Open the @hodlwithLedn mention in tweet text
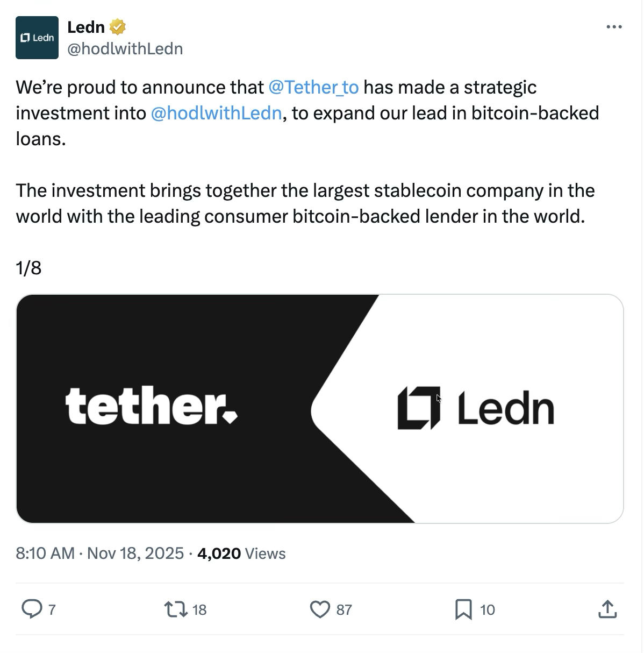The height and width of the screenshot is (653, 644). pyautogui.click(x=216, y=113)
